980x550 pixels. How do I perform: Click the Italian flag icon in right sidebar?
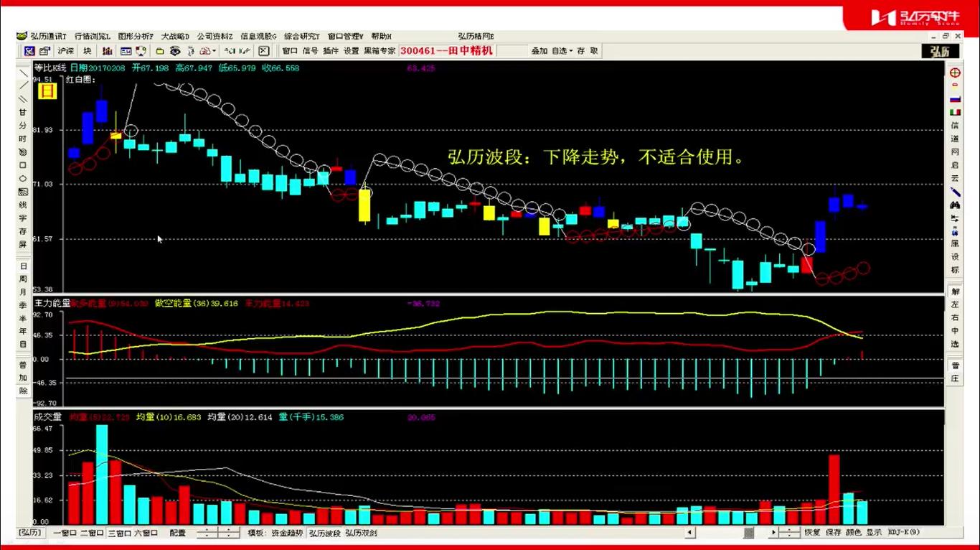(955, 113)
